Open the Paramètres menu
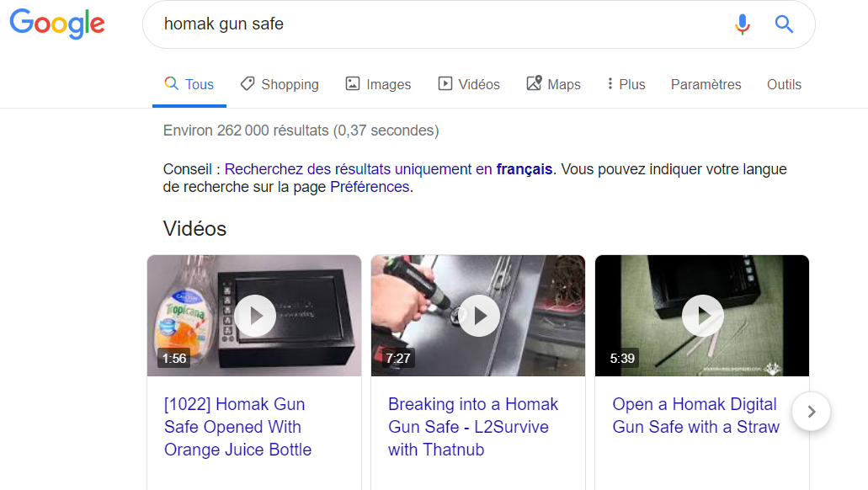Screen dimensions: 868x490 pos(706,84)
